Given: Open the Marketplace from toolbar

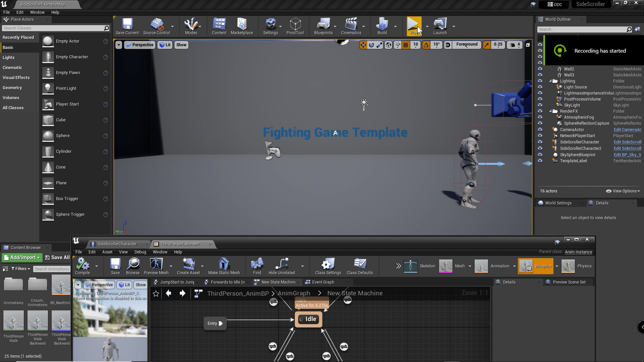Looking at the screenshot, I should pos(242,26).
